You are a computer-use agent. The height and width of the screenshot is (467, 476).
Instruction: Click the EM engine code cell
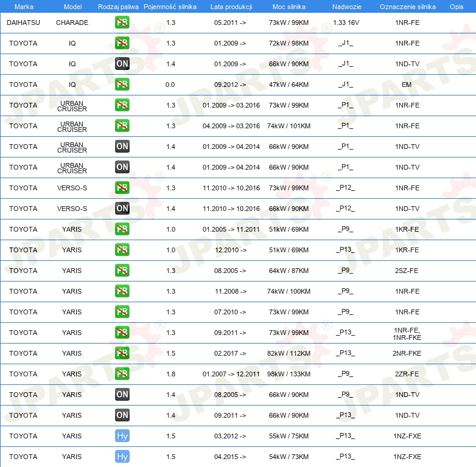tap(407, 85)
